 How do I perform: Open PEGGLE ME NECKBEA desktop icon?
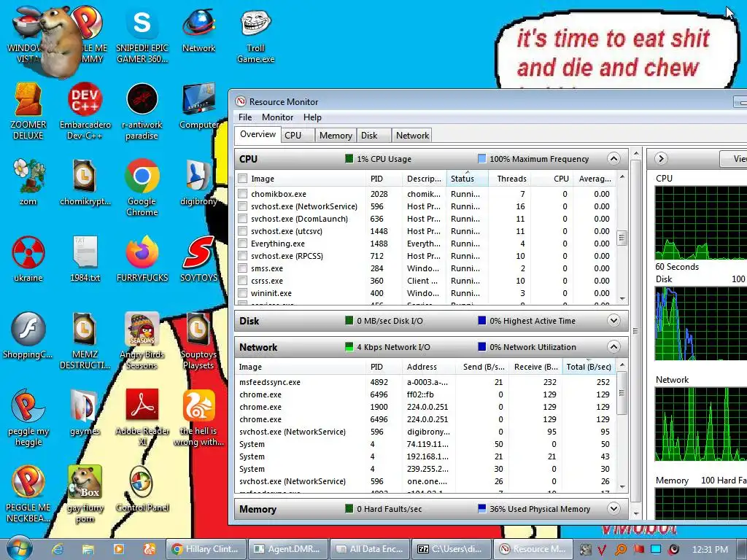28,494
